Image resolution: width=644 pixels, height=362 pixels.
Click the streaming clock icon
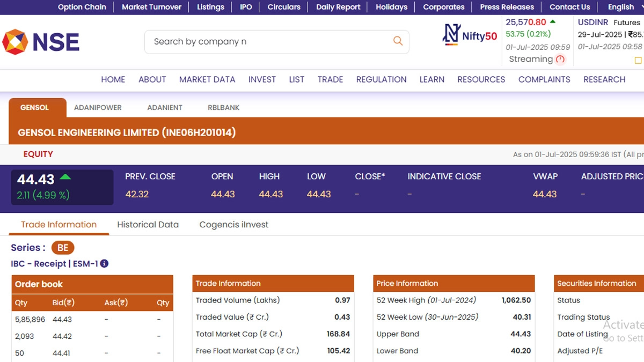click(x=560, y=60)
